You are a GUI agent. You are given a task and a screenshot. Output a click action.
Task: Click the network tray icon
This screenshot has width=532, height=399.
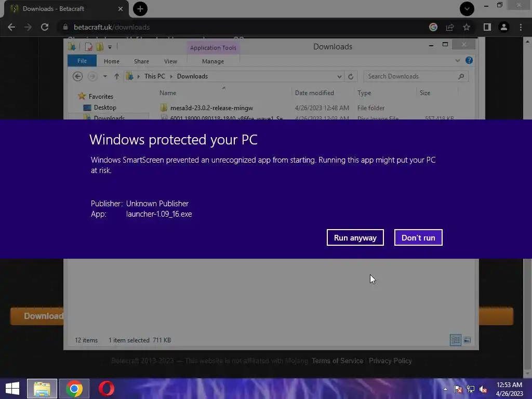tap(471, 389)
